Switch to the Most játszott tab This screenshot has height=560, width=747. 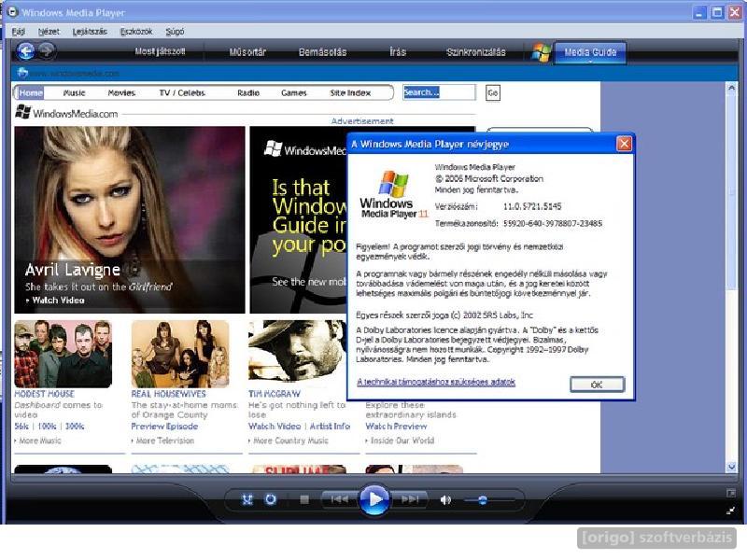[x=160, y=51]
